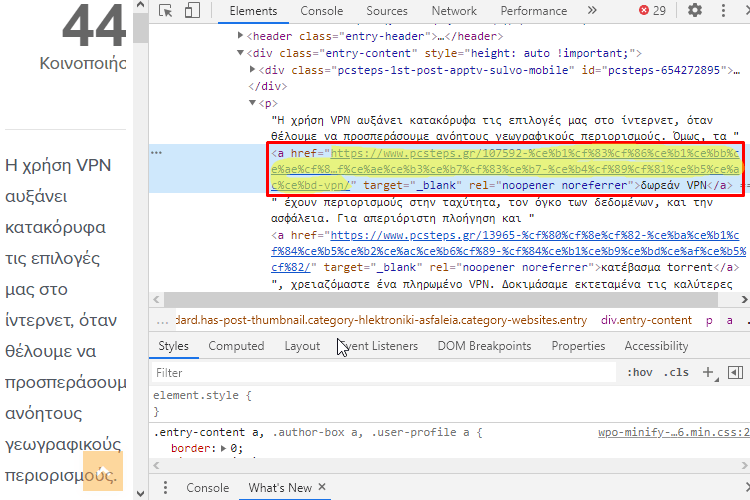Click the orange scroll-to-top page button
750x500 pixels.
click(x=103, y=471)
